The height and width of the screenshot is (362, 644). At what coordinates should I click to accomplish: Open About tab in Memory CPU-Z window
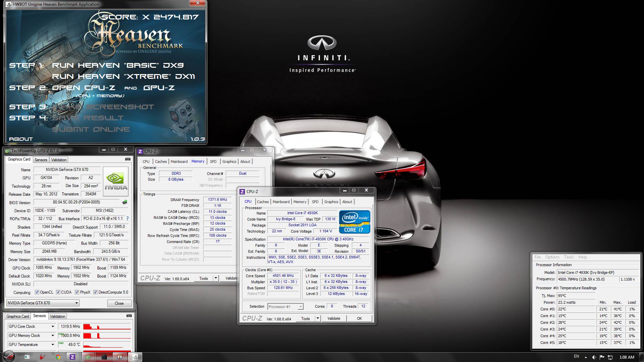(245, 162)
